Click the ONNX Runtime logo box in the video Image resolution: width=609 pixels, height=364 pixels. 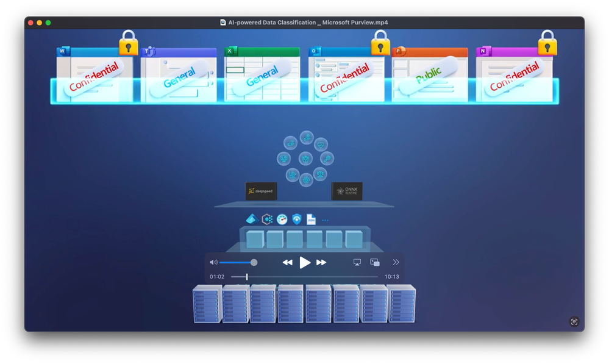pyautogui.click(x=347, y=191)
